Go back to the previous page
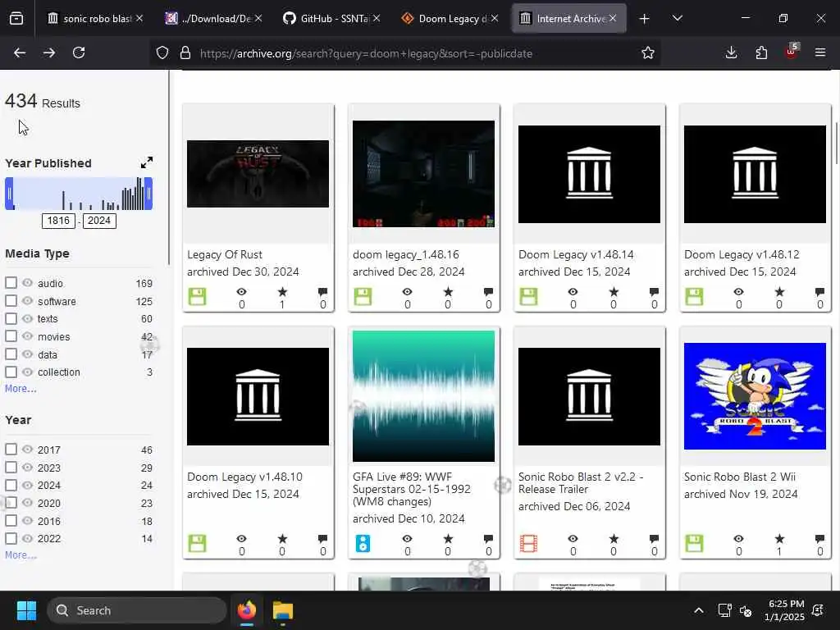840x630 pixels. point(20,52)
